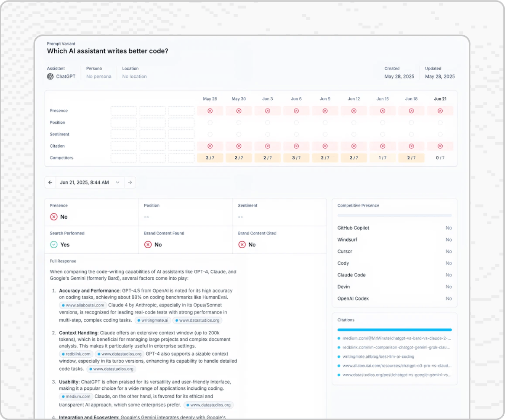This screenshot has width=505, height=420.
Task: Click the Citation X icon for May 28
Action: [210, 146]
